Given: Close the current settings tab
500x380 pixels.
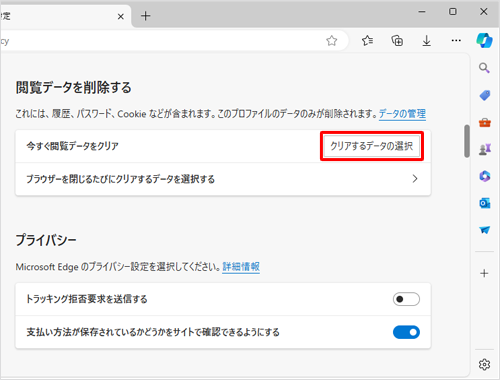Looking at the screenshot, I should 121,16.
